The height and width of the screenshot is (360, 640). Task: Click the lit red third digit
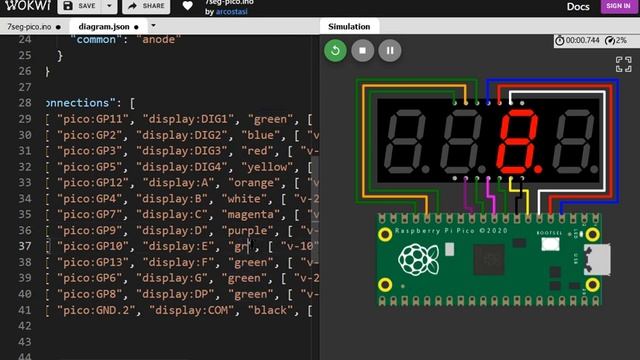tap(518, 141)
